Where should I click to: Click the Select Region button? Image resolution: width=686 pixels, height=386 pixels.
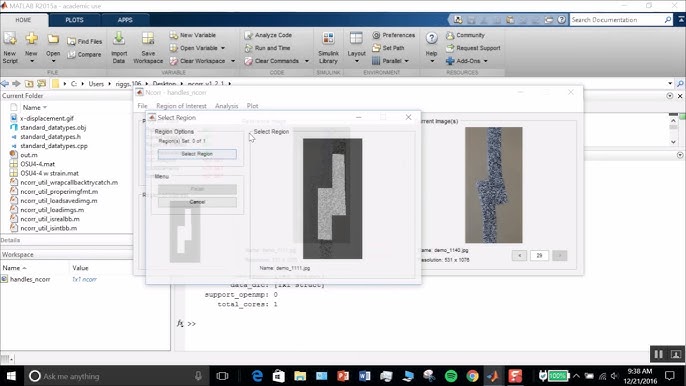pyautogui.click(x=197, y=154)
